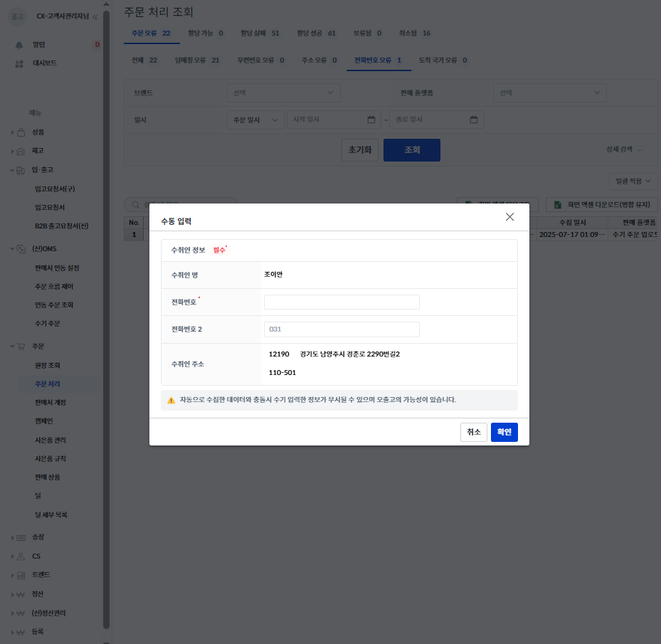Close the 수동 입력 dialog
Image resolution: width=661 pixels, height=644 pixels.
pos(509,217)
